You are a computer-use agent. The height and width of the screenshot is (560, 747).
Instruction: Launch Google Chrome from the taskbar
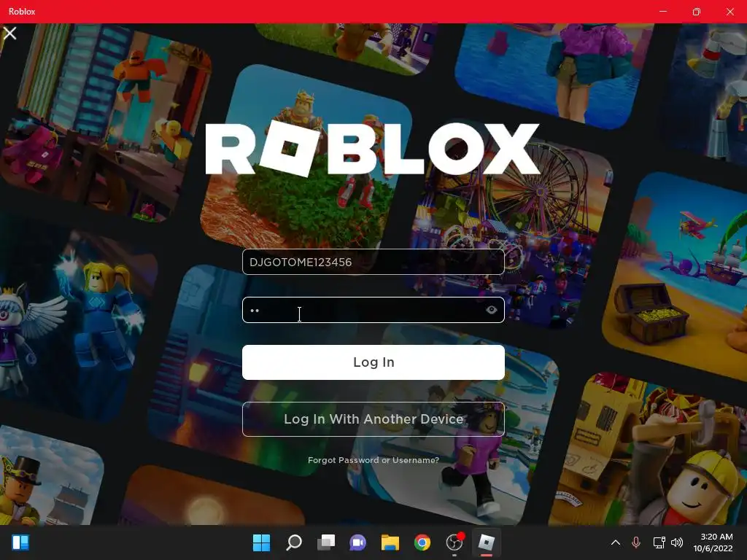click(x=422, y=542)
